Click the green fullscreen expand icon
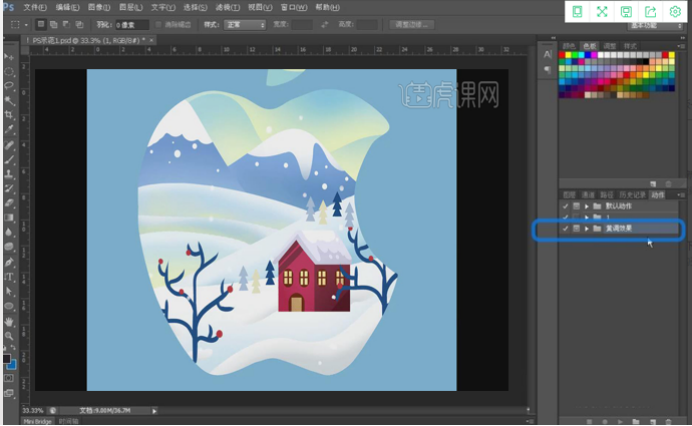 [602, 12]
